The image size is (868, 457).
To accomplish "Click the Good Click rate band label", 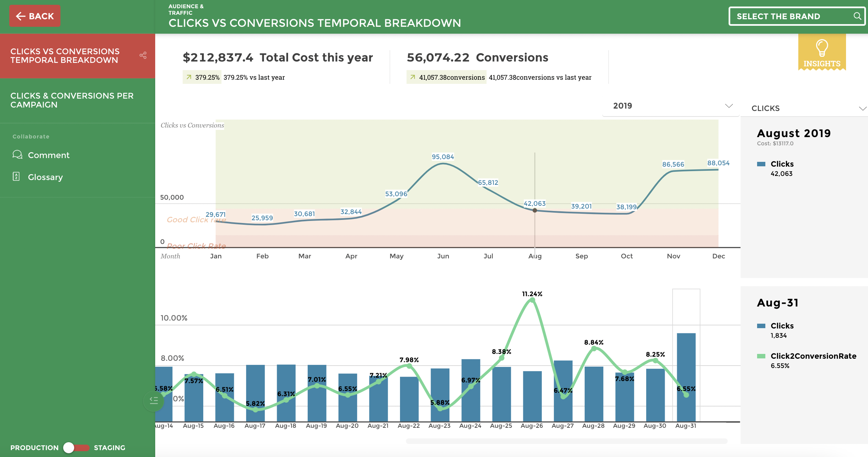I will [x=196, y=220].
